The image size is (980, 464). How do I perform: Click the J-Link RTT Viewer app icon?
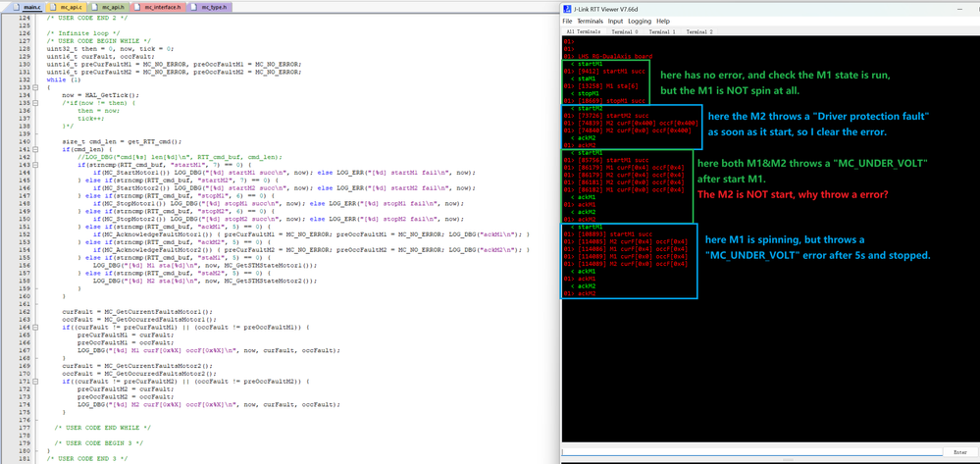click(x=567, y=8)
